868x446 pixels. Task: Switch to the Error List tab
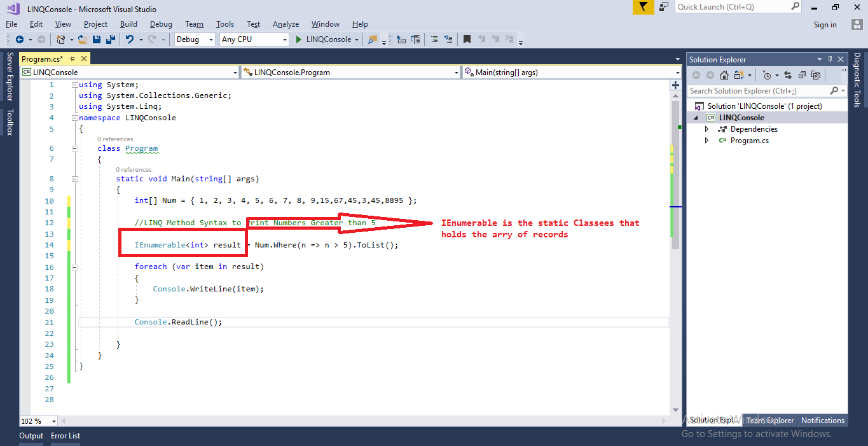click(x=65, y=436)
